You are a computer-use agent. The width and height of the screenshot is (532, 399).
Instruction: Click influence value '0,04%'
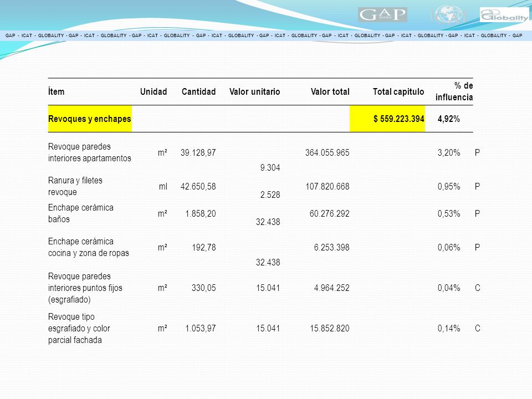(448, 288)
